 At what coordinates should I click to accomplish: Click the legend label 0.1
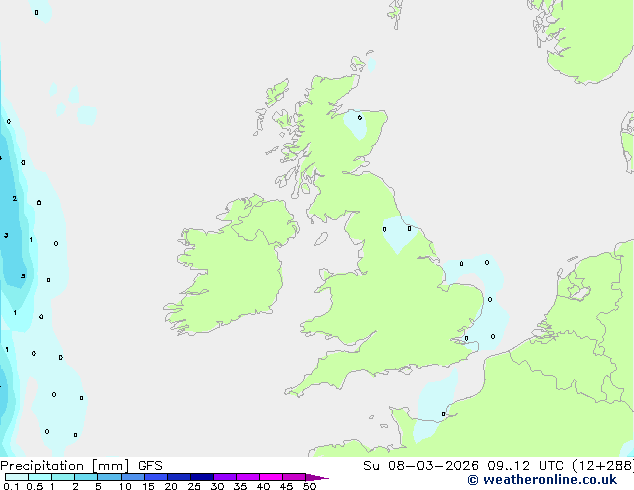[11, 486]
